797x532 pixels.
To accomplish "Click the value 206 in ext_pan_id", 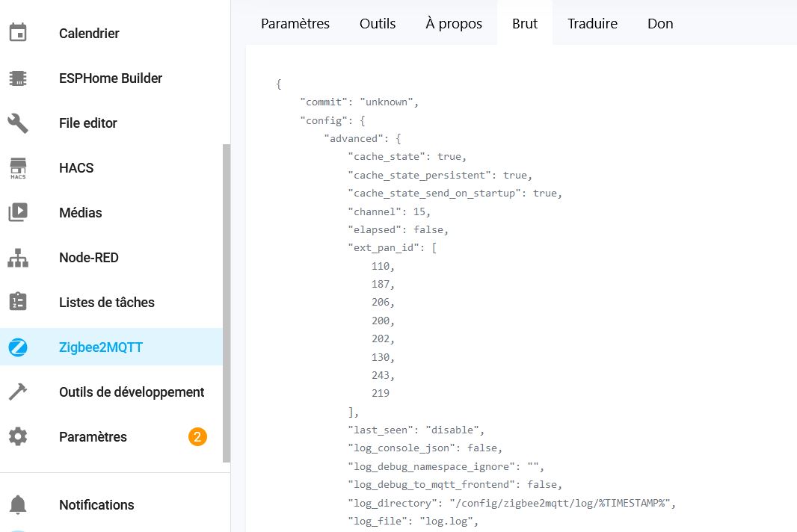I will point(383,303).
